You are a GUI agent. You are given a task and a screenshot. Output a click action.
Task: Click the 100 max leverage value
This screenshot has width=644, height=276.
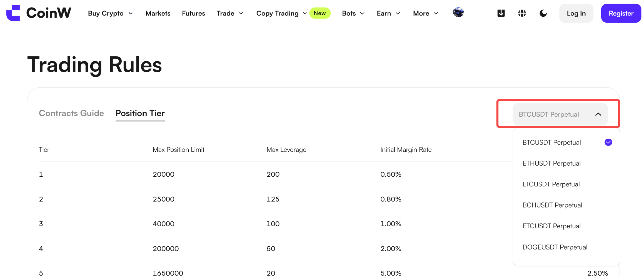(x=273, y=224)
